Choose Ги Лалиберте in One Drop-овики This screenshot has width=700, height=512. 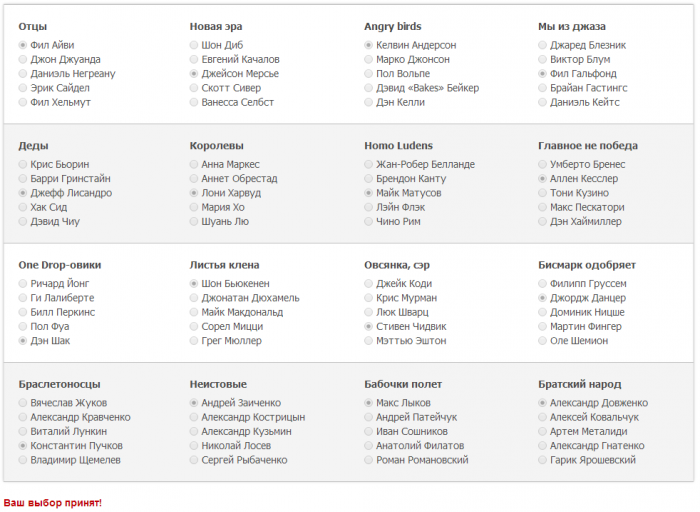(x=23, y=298)
